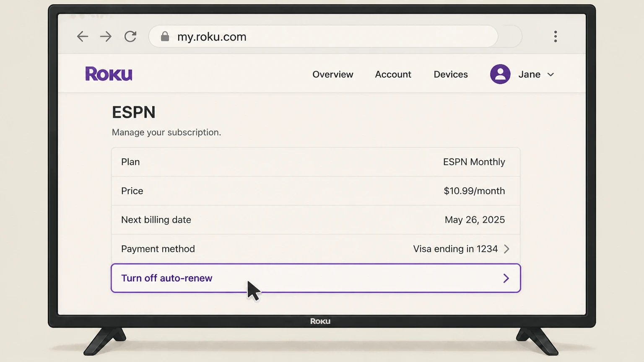Click the chevron beside Visa ending in 1234

506,249
